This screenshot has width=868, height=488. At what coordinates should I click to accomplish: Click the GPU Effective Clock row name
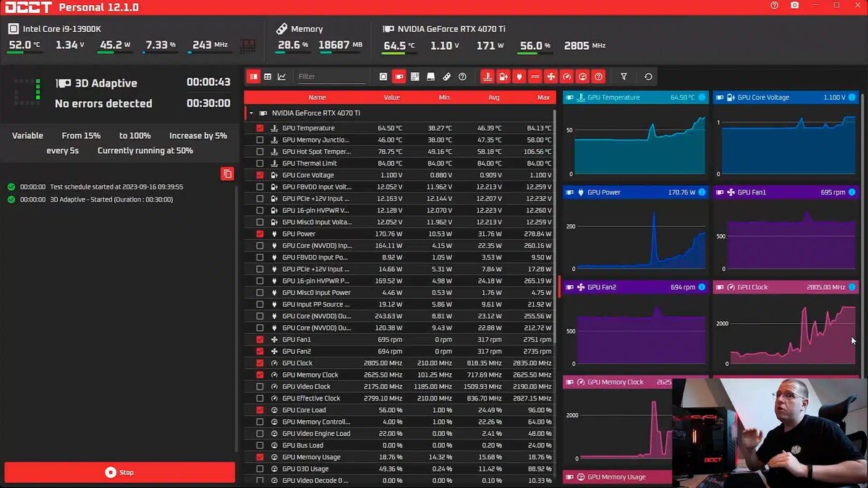(x=311, y=398)
